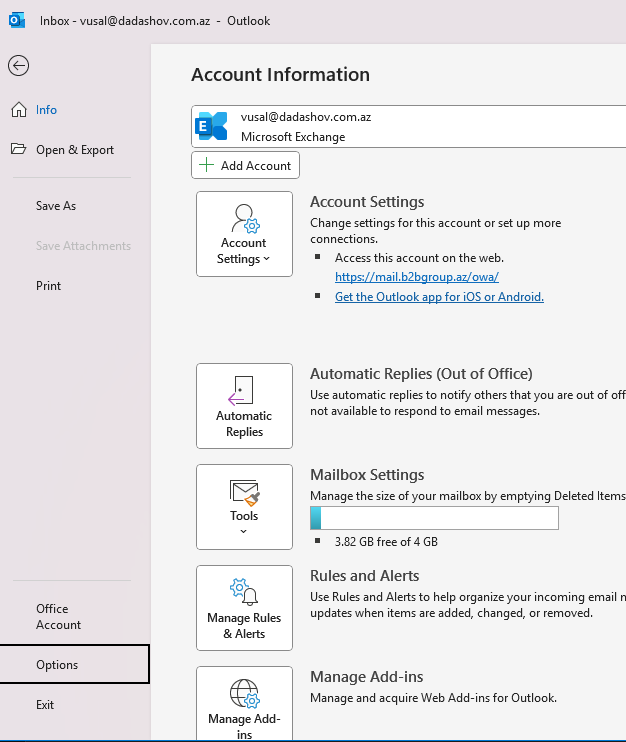626x742 pixels.
Task: Click the Account Settings person-gear icon
Action: click(245, 219)
